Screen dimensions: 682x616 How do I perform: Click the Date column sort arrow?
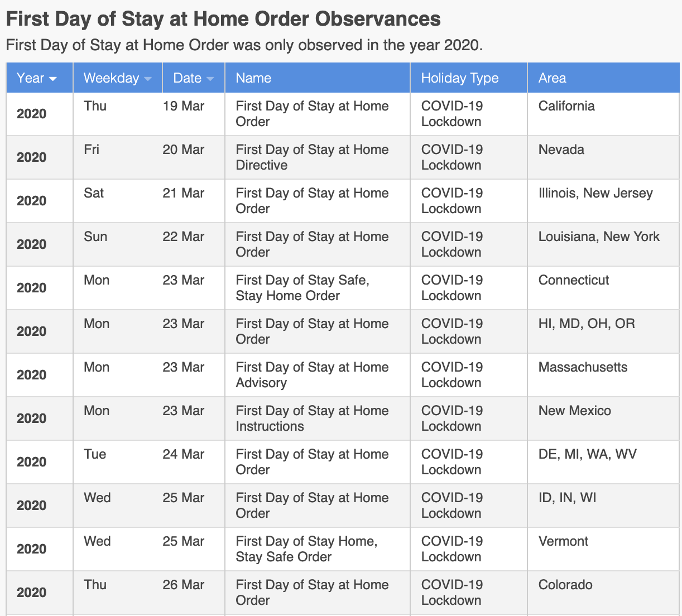(x=210, y=79)
